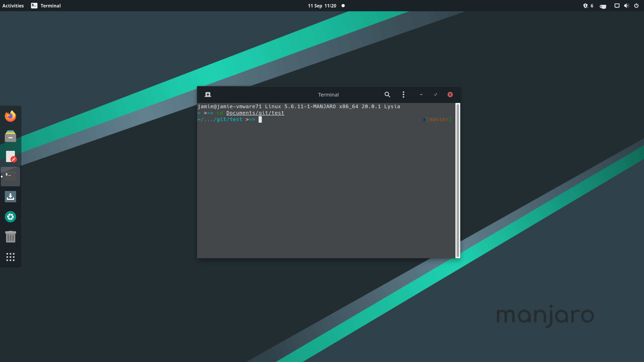Click the screen icon in the system tray
The width and height of the screenshot is (644, 362).
[x=617, y=5]
